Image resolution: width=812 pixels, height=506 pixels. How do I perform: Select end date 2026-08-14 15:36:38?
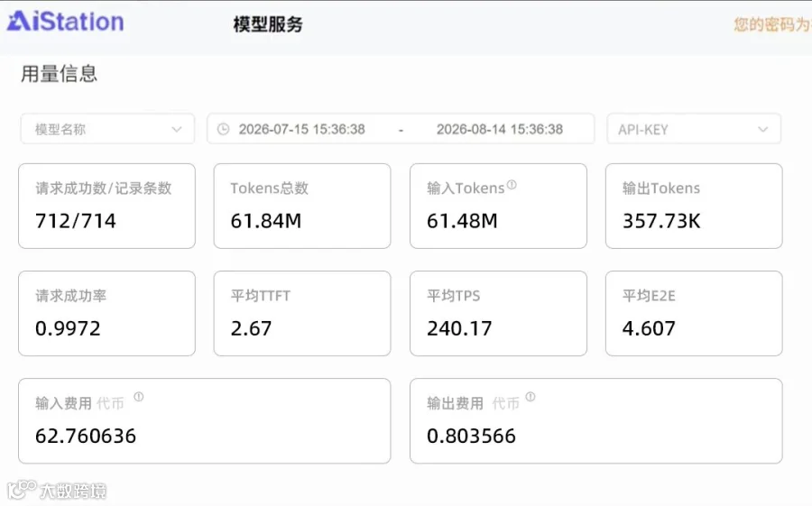click(500, 129)
